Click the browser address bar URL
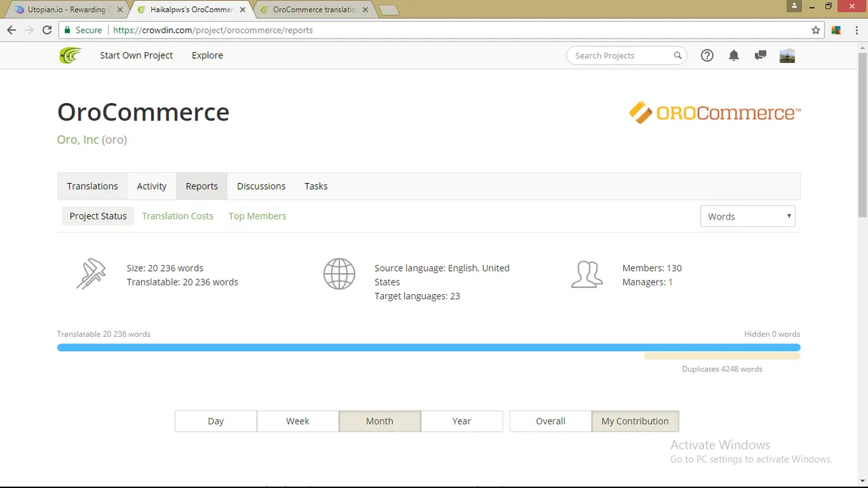Screen dimensions: 868x488 [213, 30]
